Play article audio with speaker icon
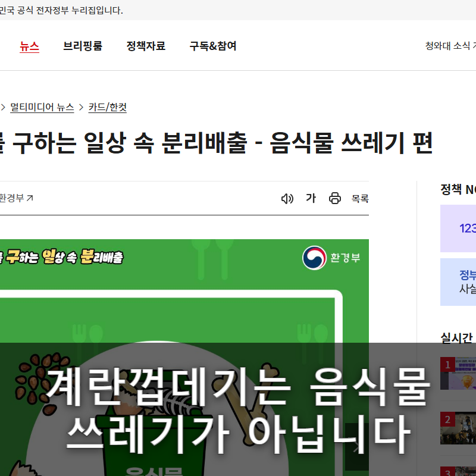Image resolution: width=476 pixels, height=476 pixels. pos(287,199)
